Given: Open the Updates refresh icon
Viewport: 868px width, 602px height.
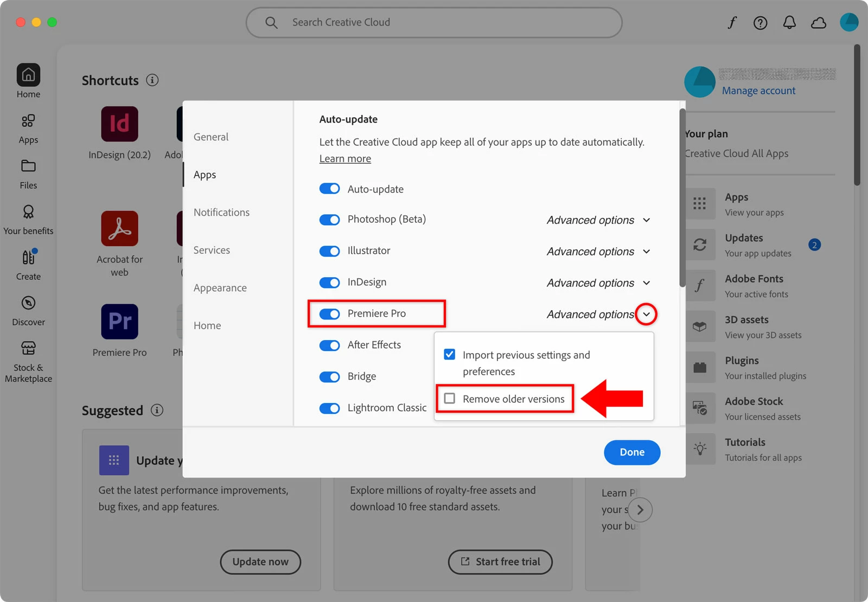Looking at the screenshot, I should tap(700, 245).
